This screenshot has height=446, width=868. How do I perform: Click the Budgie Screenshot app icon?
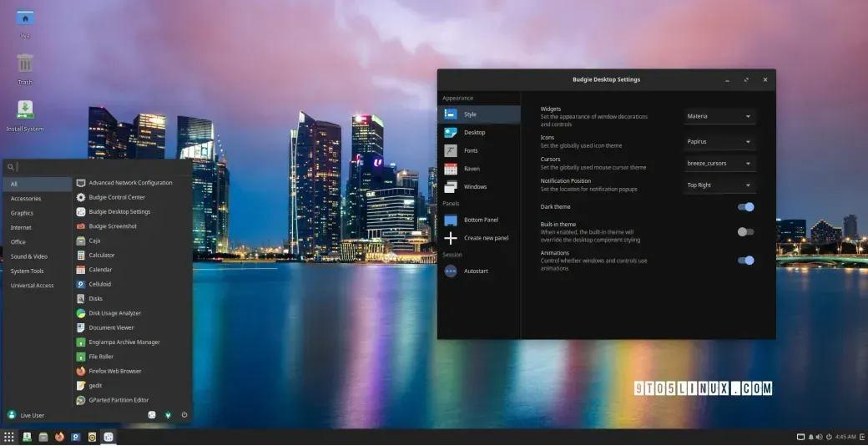pos(81,226)
